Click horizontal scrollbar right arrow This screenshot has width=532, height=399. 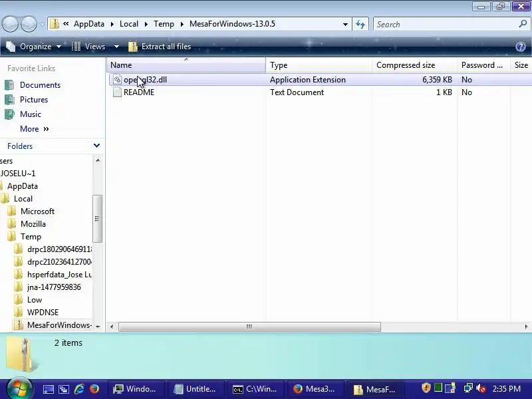pos(526,327)
